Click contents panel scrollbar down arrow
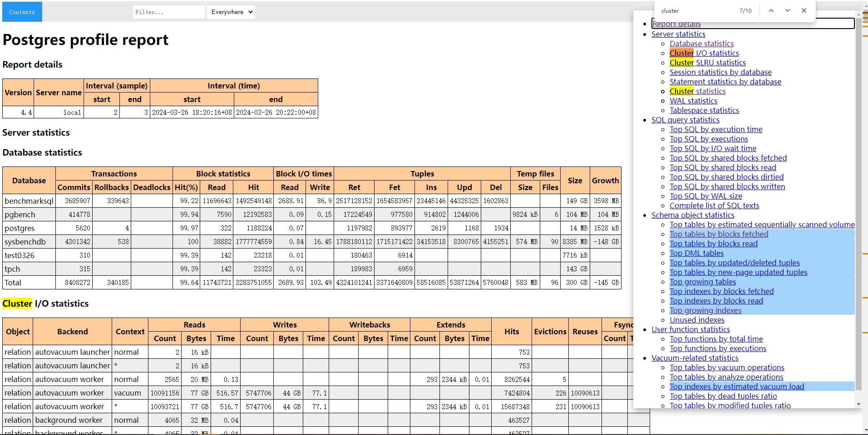 (x=858, y=404)
